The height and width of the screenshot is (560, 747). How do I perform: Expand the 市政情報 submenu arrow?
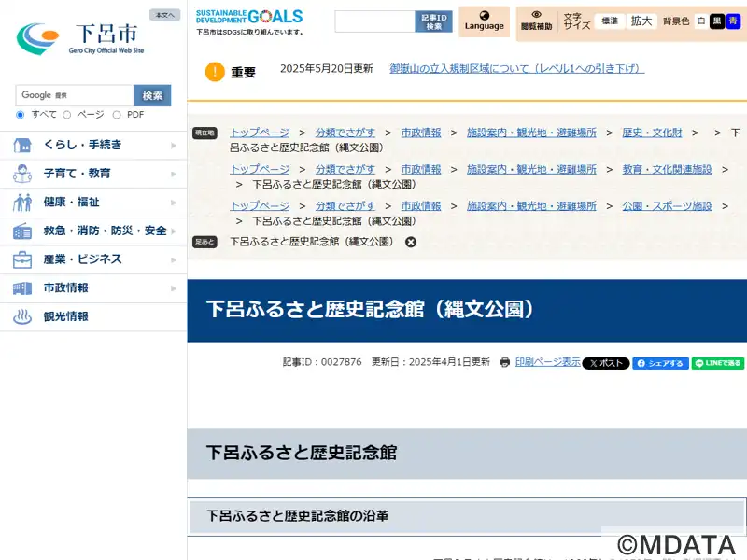coord(174,288)
